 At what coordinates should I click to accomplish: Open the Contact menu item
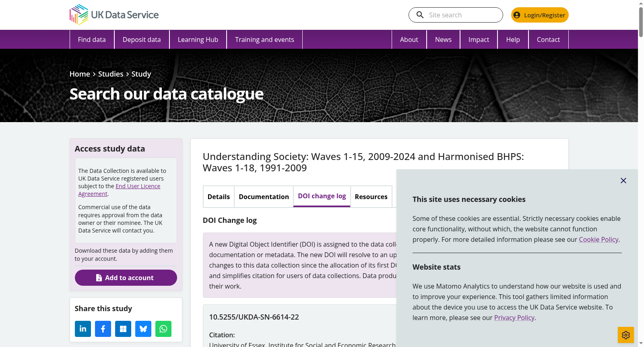pyautogui.click(x=548, y=39)
